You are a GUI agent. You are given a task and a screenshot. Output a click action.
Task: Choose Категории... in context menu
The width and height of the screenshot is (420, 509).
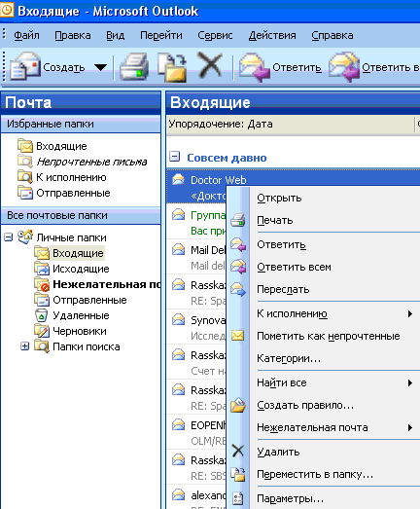[x=325, y=358]
